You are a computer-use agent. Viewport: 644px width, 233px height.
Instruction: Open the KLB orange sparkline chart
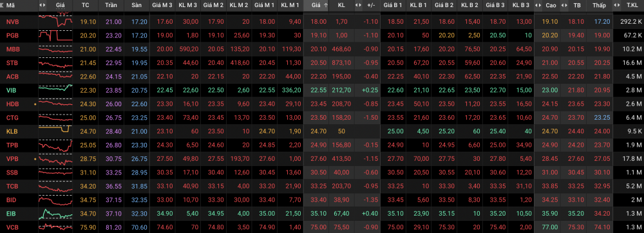(x=55, y=131)
